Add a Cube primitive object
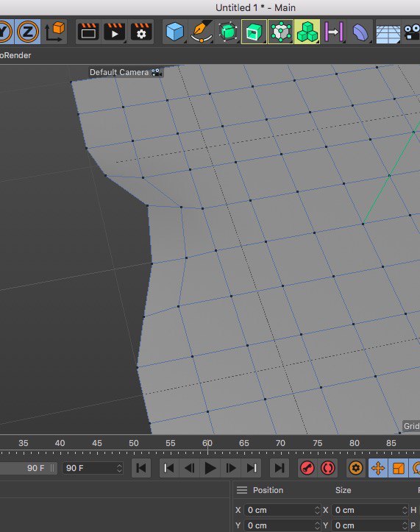420x532 pixels. [x=175, y=32]
